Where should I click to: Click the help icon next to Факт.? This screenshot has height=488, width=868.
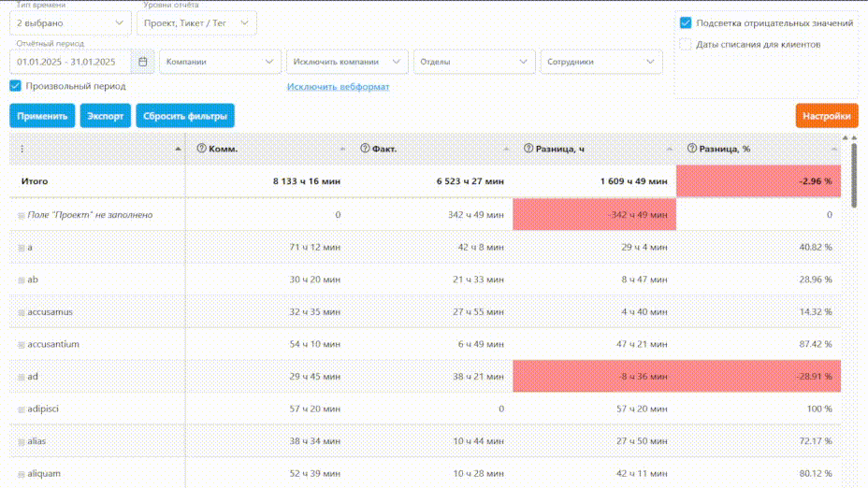point(365,149)
